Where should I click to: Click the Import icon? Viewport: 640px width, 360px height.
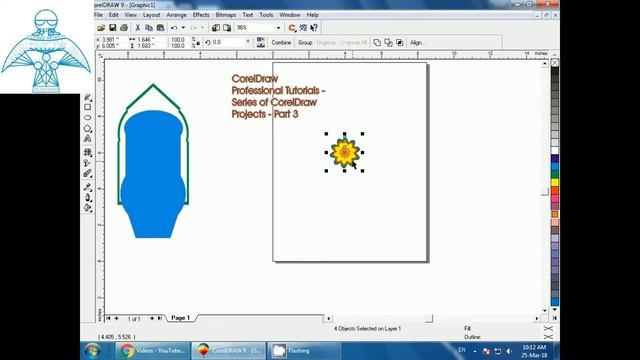pyautogui.click(x=216, y=28)
